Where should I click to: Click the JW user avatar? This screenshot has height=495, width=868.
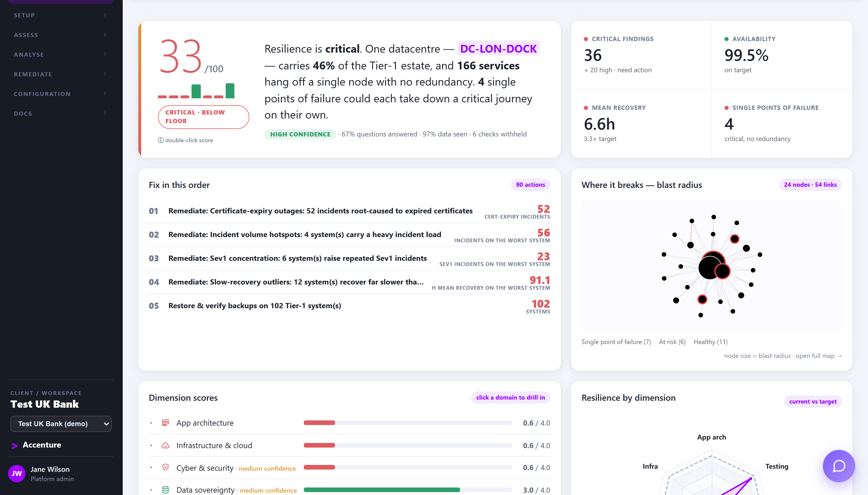pyautogui.click(x=17, y=474)
